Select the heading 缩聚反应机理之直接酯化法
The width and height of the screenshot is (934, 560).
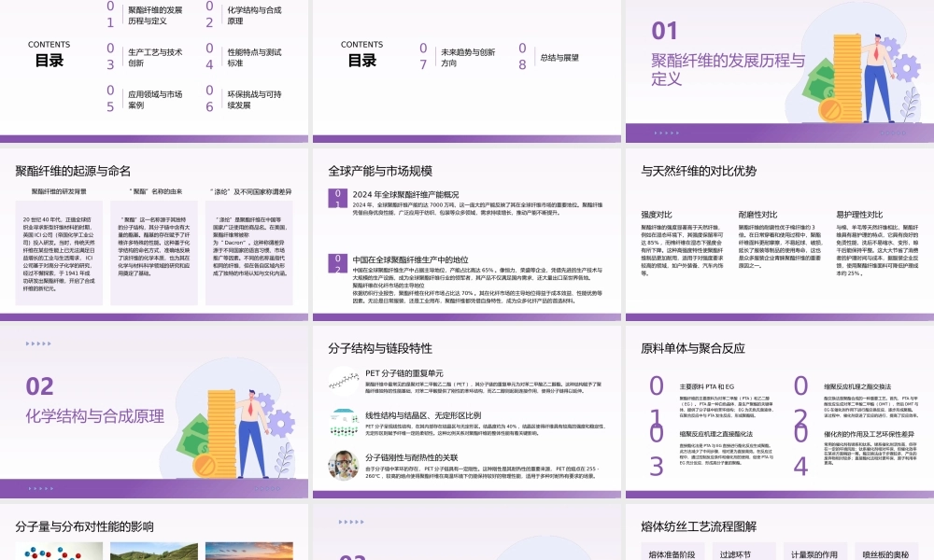[x=716, y=434]
